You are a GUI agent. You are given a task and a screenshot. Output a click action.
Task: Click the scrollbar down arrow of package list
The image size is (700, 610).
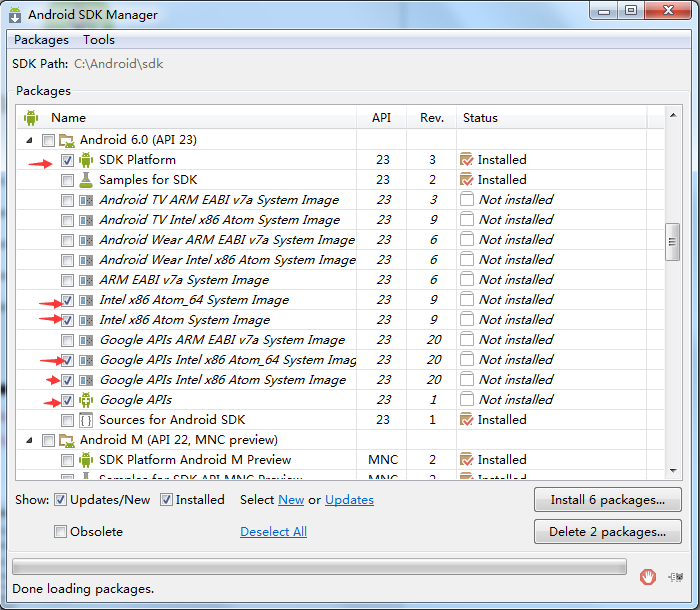673,471
